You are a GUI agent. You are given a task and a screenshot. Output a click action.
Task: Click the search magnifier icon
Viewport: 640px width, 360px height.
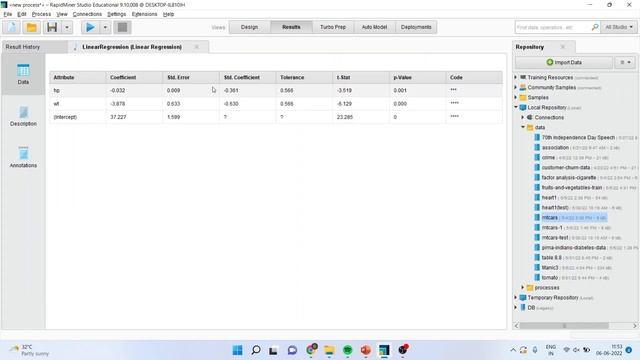[595, 27]
